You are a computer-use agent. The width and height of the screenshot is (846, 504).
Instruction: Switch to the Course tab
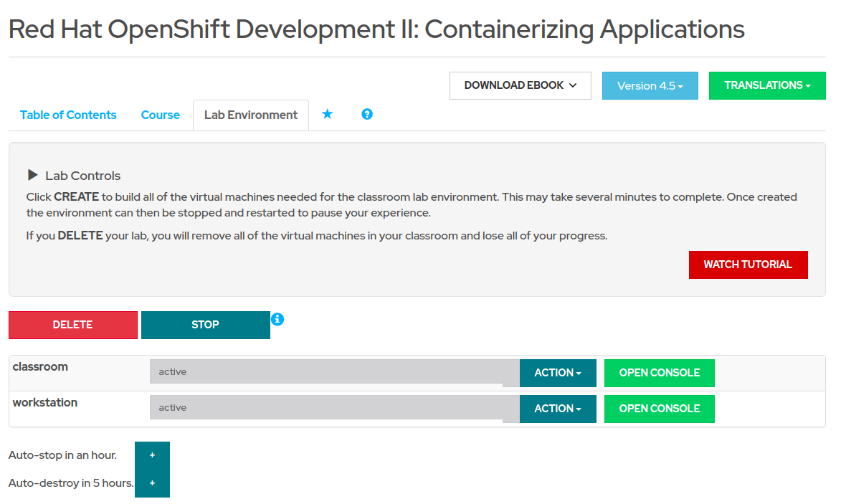[160, 115]
